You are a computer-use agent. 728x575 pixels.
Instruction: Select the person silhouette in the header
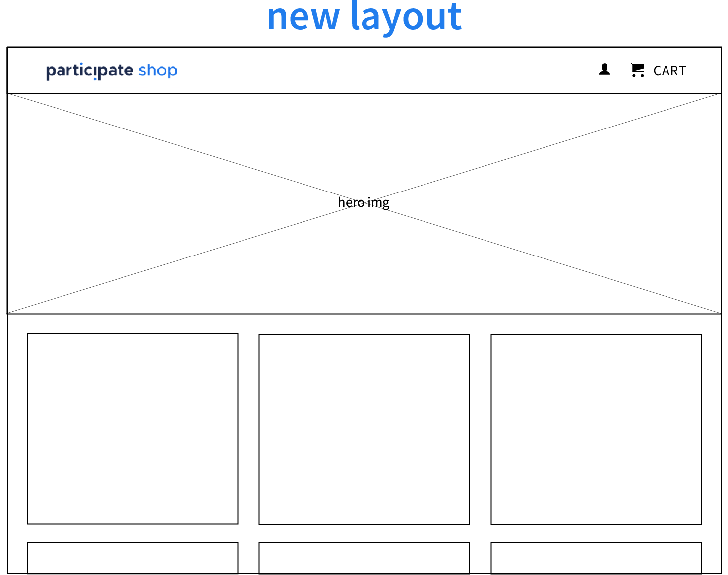(604, 70)
